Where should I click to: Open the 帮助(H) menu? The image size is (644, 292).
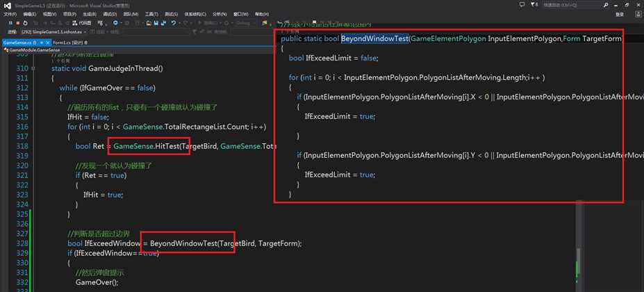click(x=262, y=14)
